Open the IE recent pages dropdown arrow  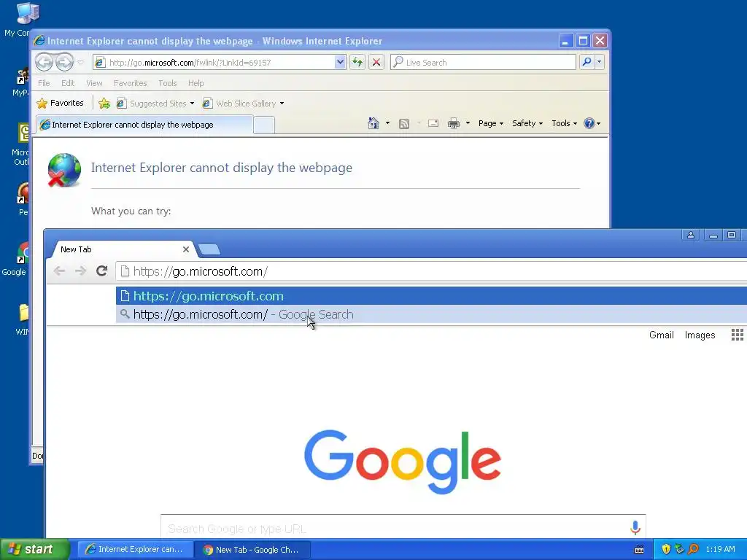[x=80, y=63]
